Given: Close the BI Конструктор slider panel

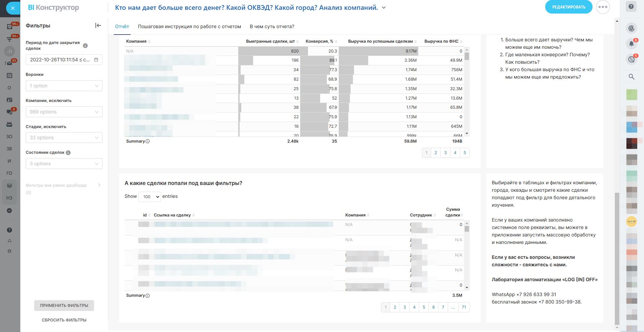Looking at the screenshot, I should click(x=13, y=8).
